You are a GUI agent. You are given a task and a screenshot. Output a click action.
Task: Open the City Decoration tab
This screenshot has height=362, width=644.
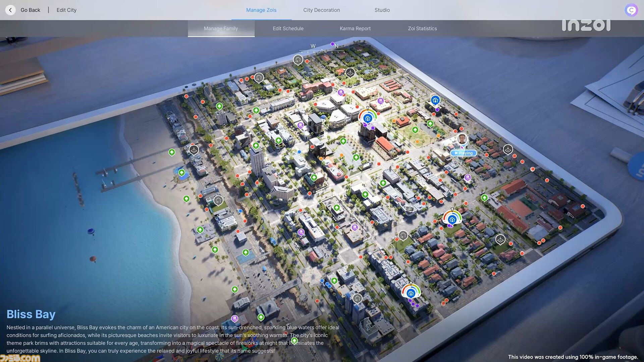(321, 10)
